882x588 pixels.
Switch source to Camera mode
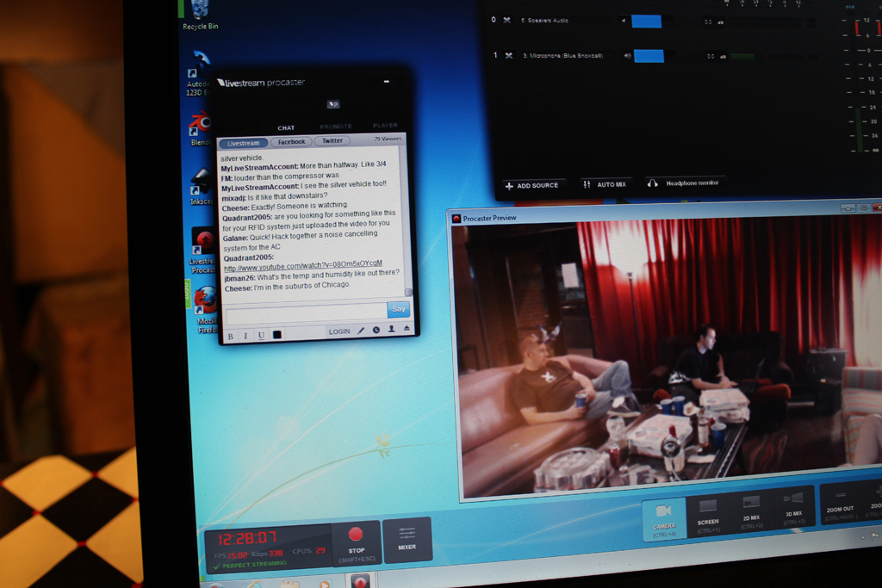(x=664, y=519)
